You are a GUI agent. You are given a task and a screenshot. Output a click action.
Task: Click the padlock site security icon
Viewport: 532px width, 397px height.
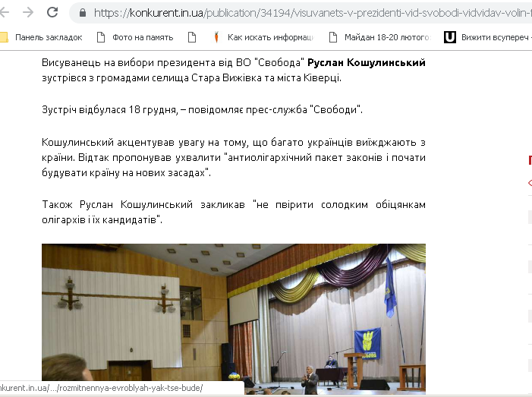pos(82,13)
